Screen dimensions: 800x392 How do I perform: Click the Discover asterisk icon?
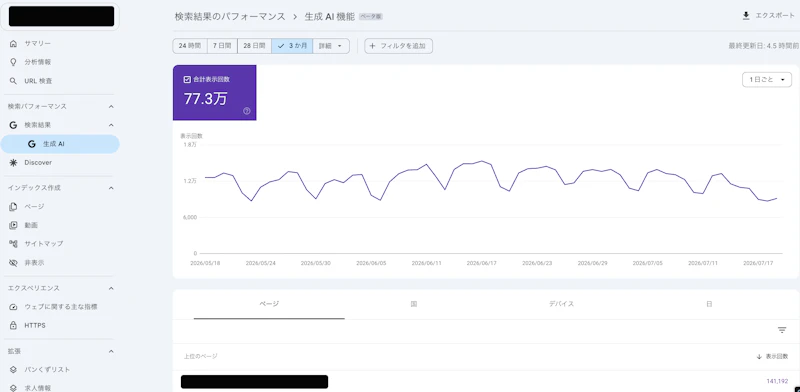tap(13, 162)
